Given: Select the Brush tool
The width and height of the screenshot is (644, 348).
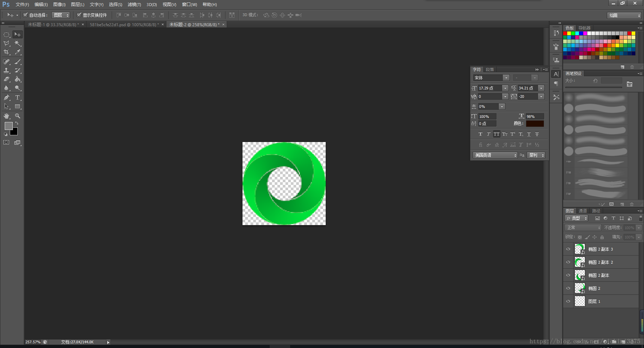Looking at the screenshot, I should (17, 62).
